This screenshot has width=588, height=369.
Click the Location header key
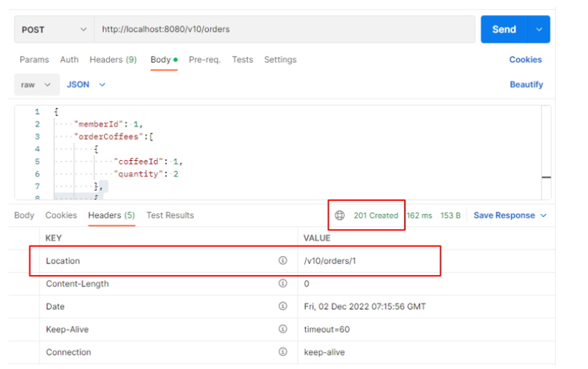[x=63, y=261]
